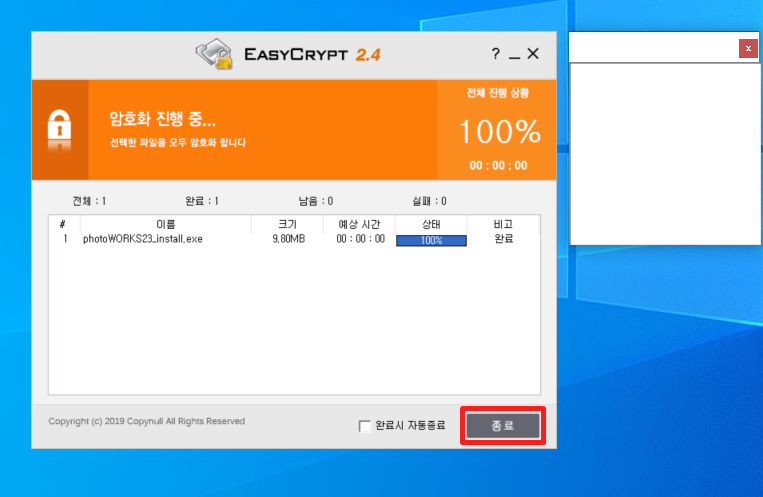Close the small blank window with the red X
763x497 pixels.
(748, 49)
